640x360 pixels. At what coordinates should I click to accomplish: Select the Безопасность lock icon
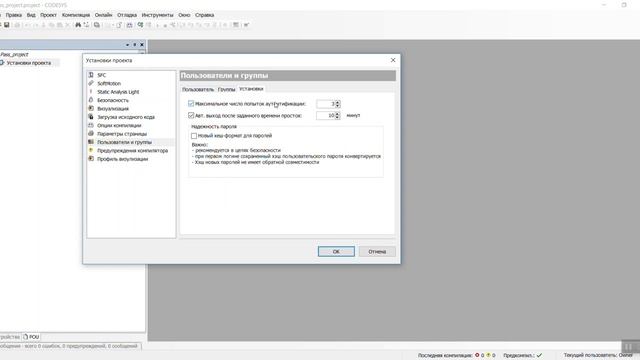pos(91,100)
